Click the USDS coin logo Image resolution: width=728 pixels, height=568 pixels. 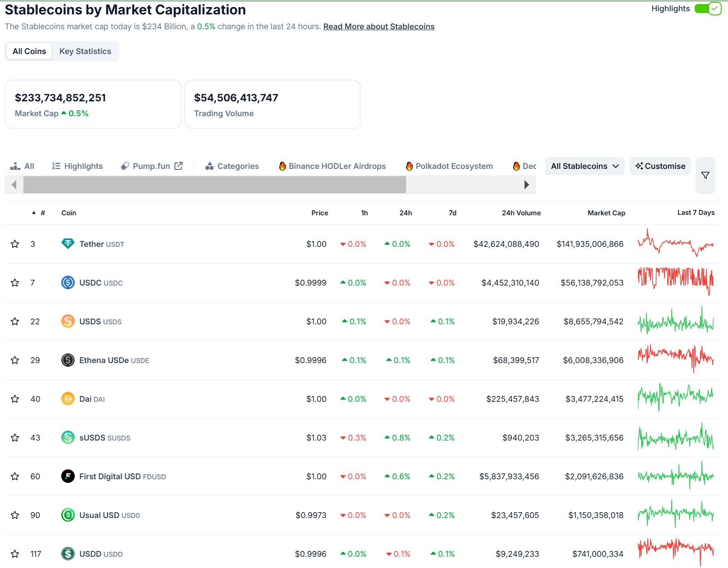[68, 321]
